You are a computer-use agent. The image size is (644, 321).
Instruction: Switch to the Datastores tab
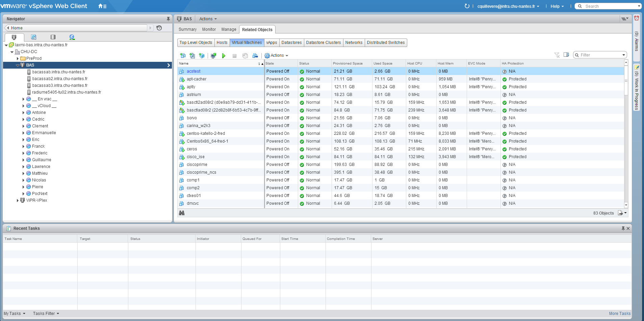coord(291,43)
